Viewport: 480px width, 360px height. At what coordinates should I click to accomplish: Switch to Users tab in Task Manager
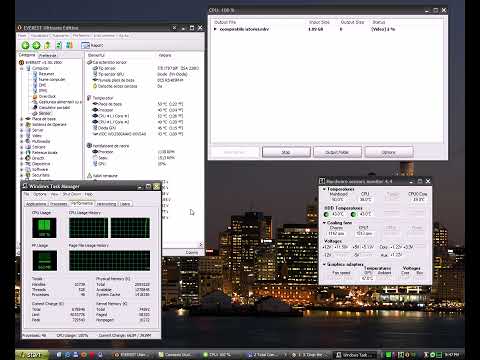125,204
